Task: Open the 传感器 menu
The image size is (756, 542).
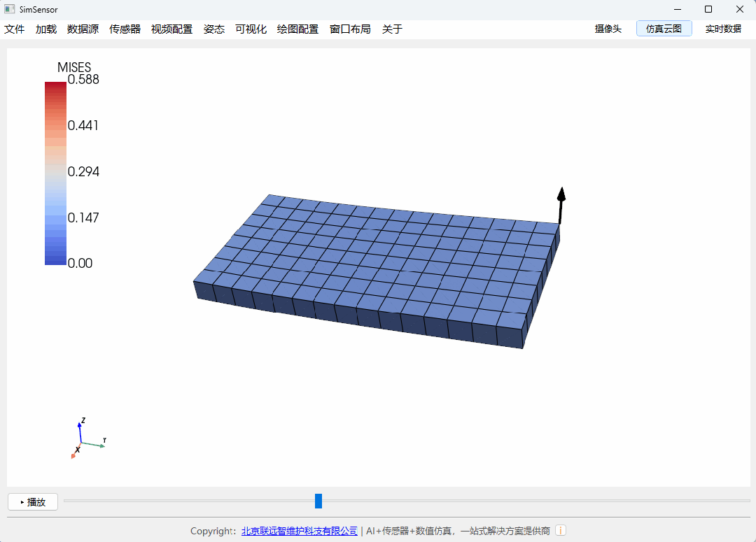Action: (x=125, y=29)
